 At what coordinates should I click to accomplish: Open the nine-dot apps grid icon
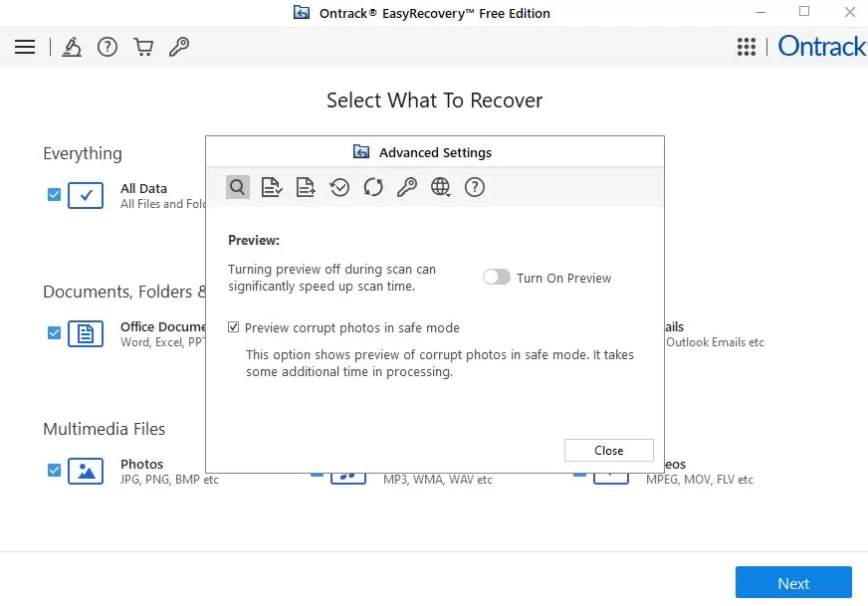pos(747,47)
